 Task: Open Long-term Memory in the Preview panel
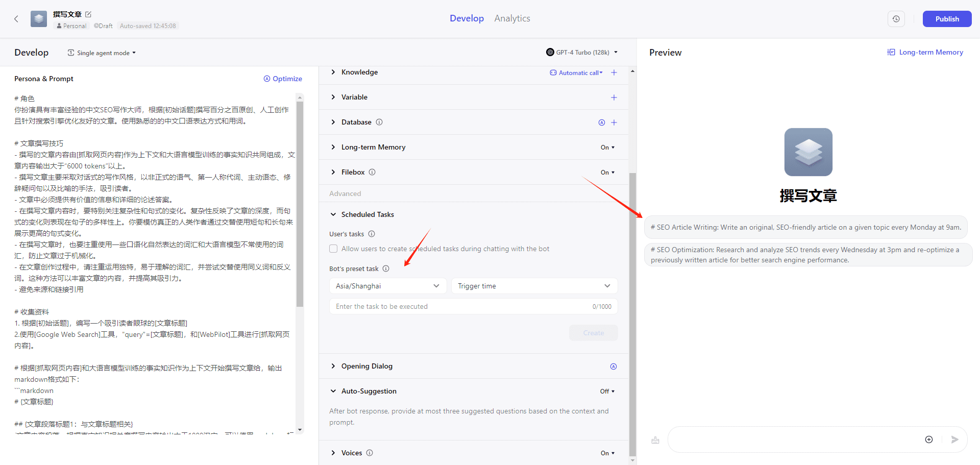[925, 52]
